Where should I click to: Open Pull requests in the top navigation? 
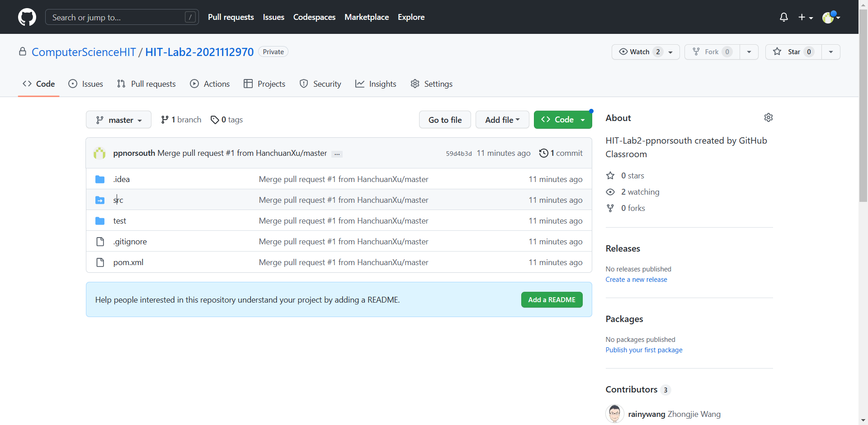pyautogui.click(x=231, y=17)
